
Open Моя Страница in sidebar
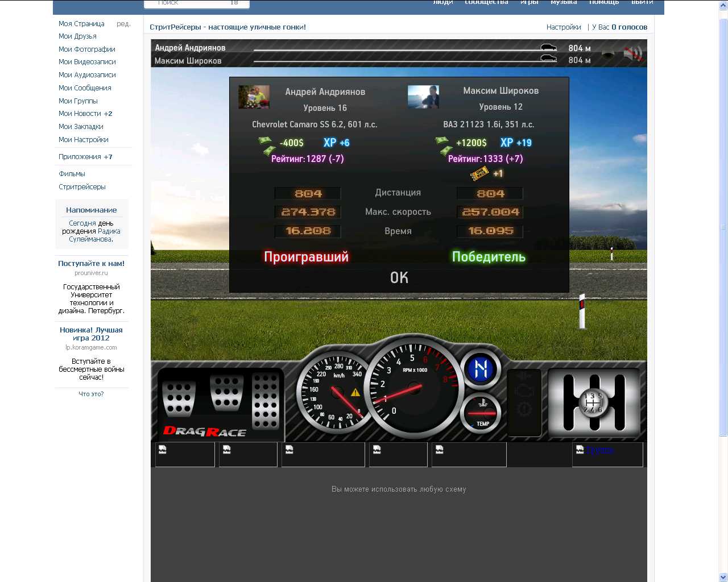(x=81, y=23)
